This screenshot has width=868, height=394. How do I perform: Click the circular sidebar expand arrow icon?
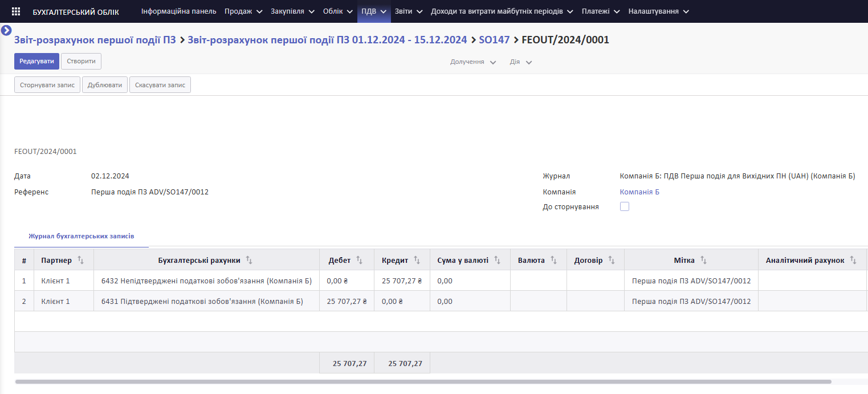6,30
